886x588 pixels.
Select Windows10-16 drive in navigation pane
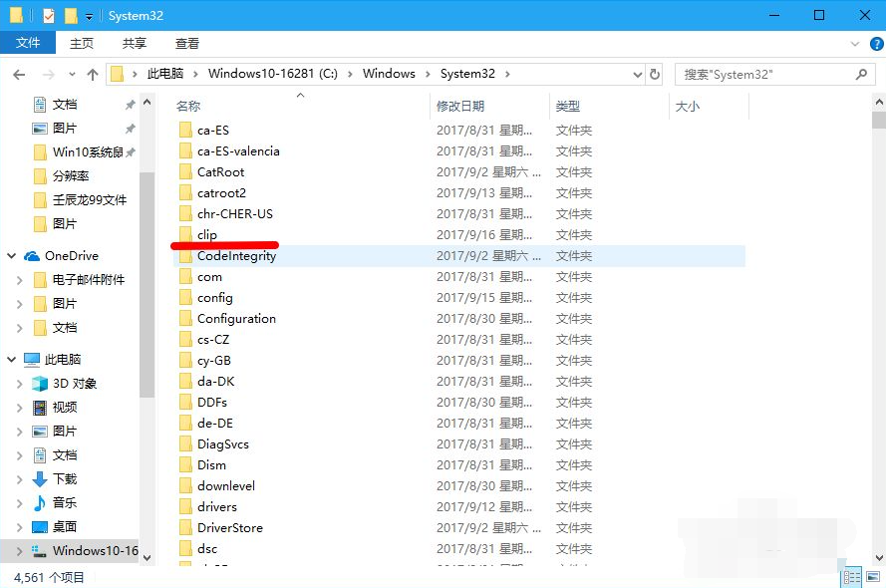coord(95,551)
